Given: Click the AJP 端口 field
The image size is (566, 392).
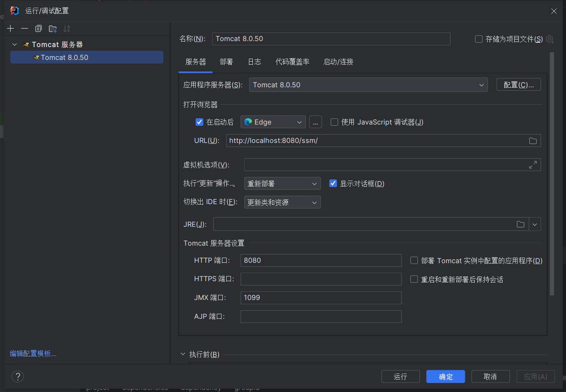Looking at the screenshot, I should [x=321, y=317].
